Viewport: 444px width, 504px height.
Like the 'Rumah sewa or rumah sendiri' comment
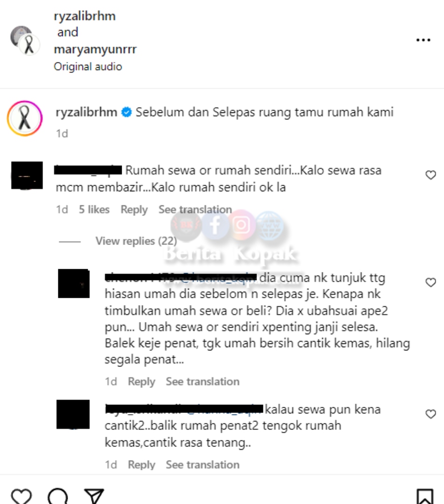pyautogui.click(x=430, y=175)
